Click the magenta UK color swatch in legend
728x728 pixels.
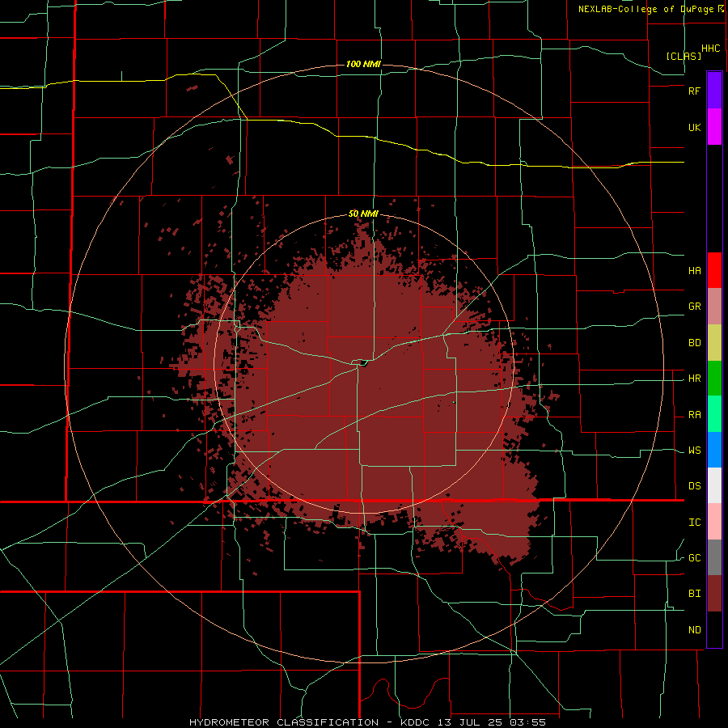pos(714,127)
